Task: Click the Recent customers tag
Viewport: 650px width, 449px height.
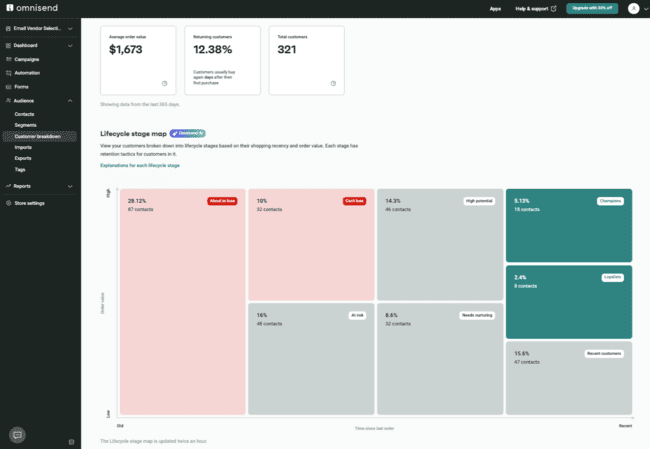Action: [x=604, y=354]
